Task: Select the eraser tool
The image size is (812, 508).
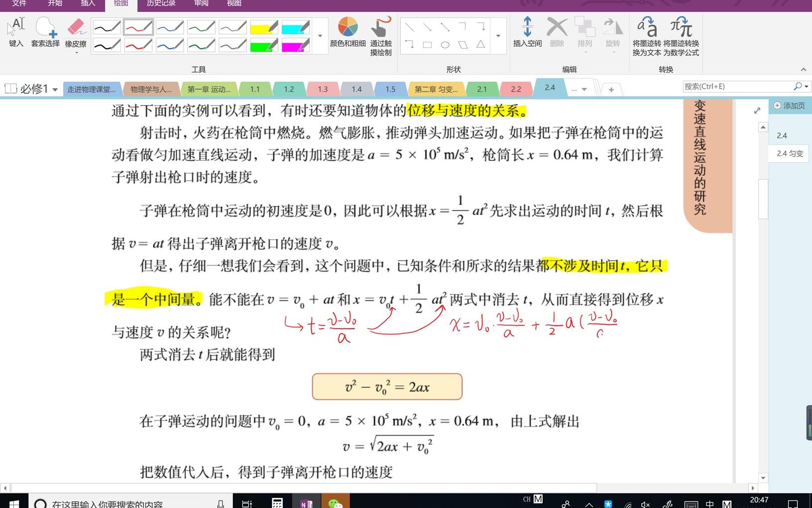Action: click(76, 30)
